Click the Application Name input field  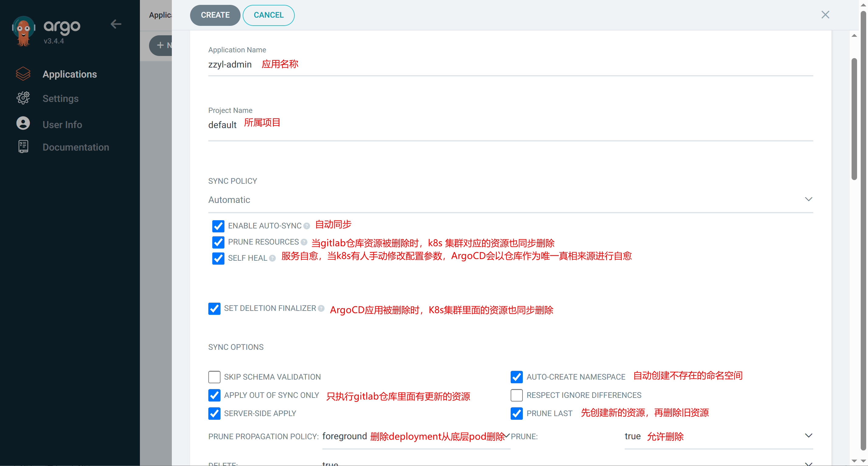(x=510, y=65)
